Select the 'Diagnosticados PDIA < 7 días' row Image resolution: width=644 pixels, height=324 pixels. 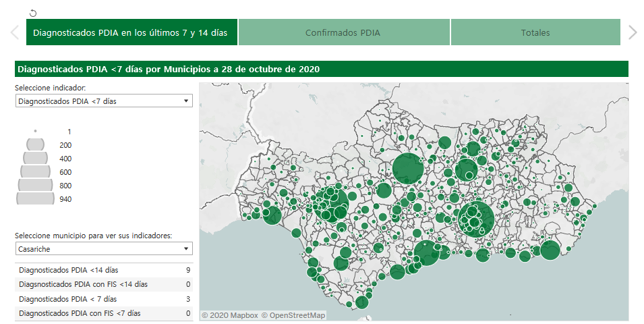coord(104,299)
